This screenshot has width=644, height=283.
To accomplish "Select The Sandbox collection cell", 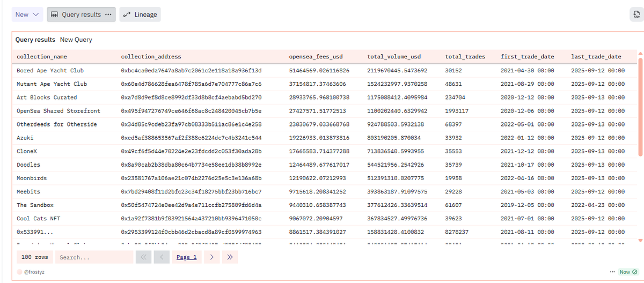I will pyautogui.click(x=35, y=205).
